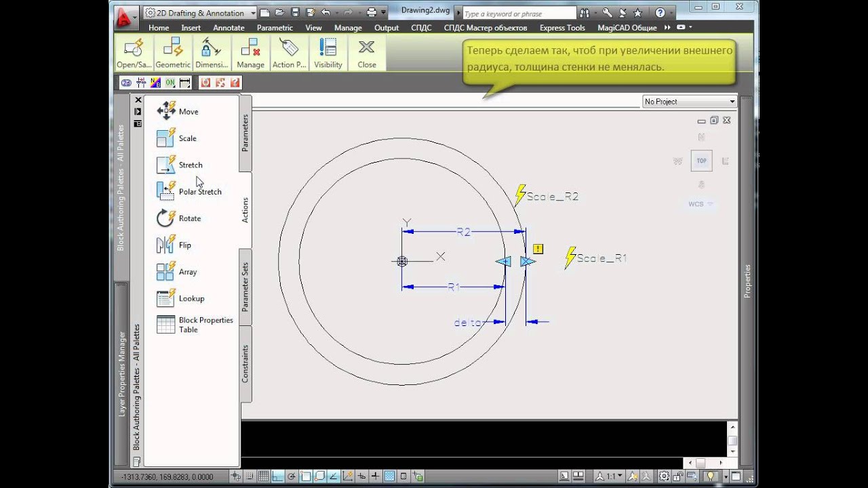Select the Polar Stretch action
This screenshot has width=868, height=488.
[189, 191]
